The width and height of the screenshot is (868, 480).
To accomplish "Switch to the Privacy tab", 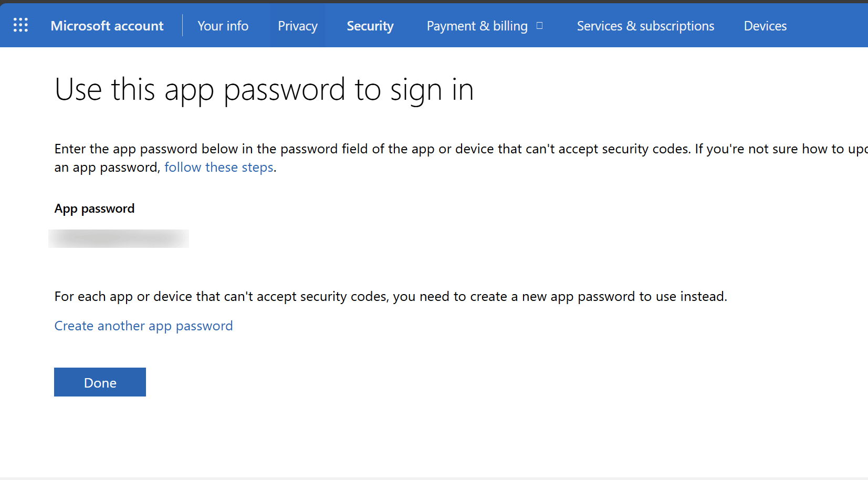I will pos(298,26).
